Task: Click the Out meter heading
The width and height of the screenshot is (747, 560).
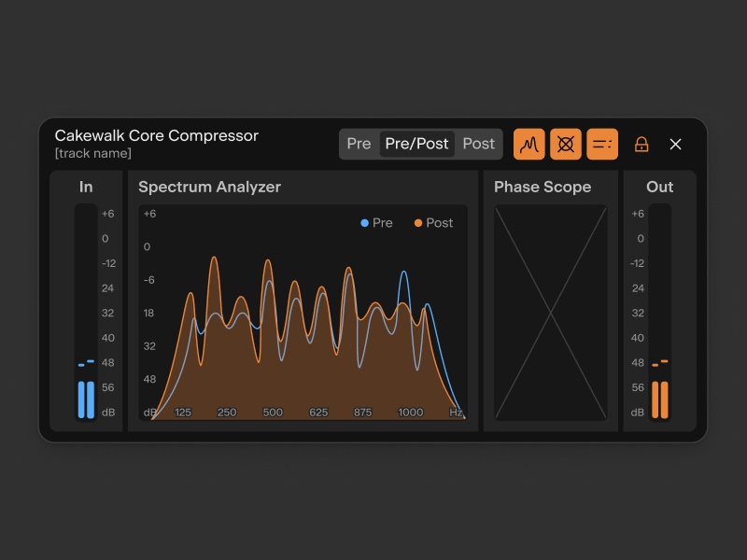Action: pos(660,187)
